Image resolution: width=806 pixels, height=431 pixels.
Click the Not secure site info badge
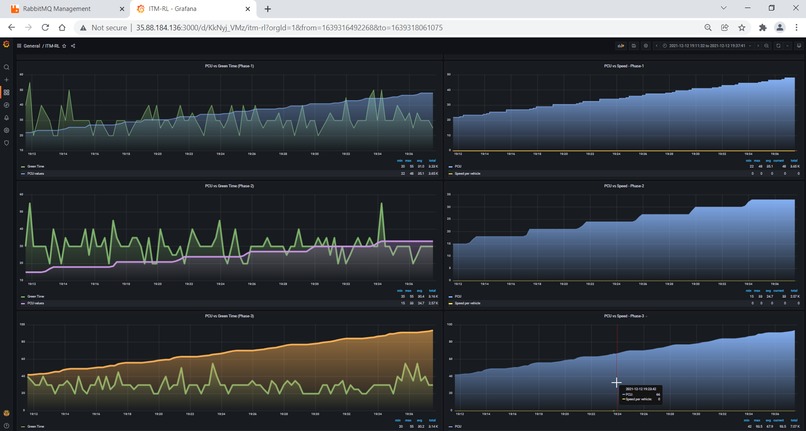coord(103,28)
